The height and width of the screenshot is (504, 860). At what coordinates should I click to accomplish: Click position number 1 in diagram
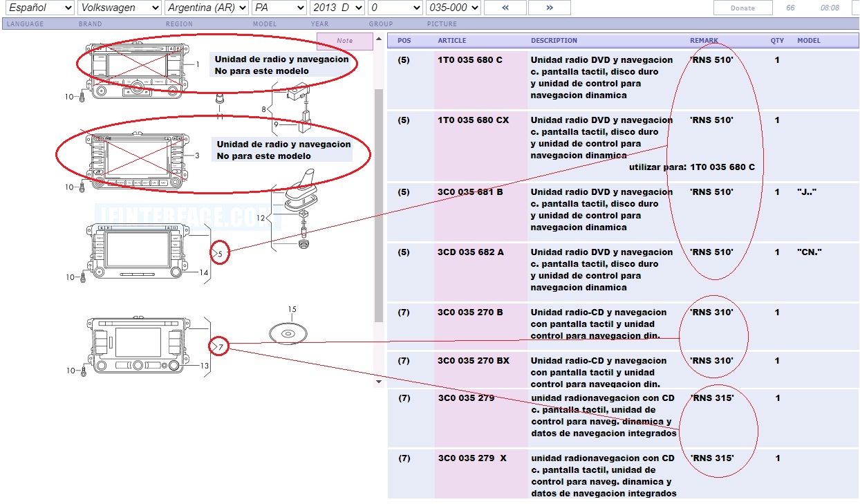click(x=197, y=64)
